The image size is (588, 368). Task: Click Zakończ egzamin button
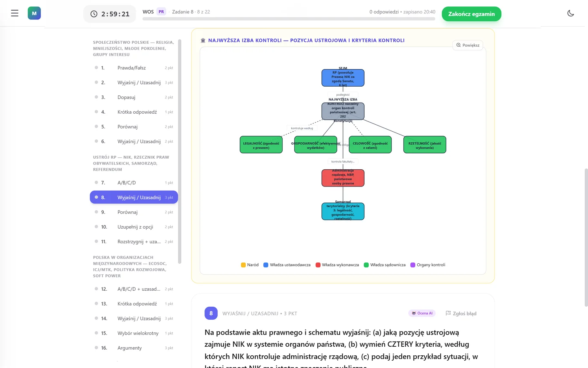coord(471,14)
